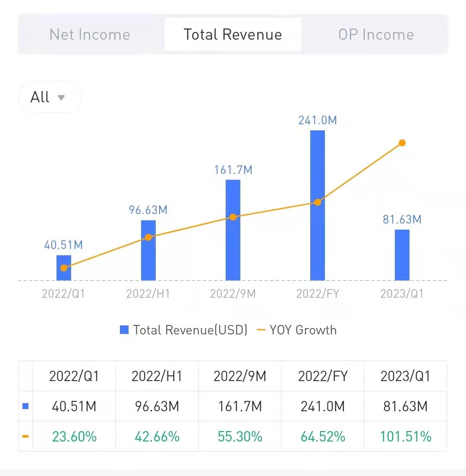Click the 2022/H1 table header

(157, 376)
